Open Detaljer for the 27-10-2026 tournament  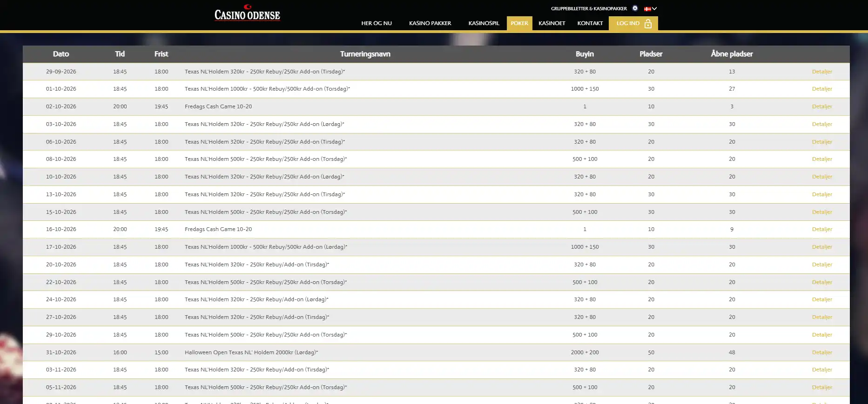click(822, 317)
